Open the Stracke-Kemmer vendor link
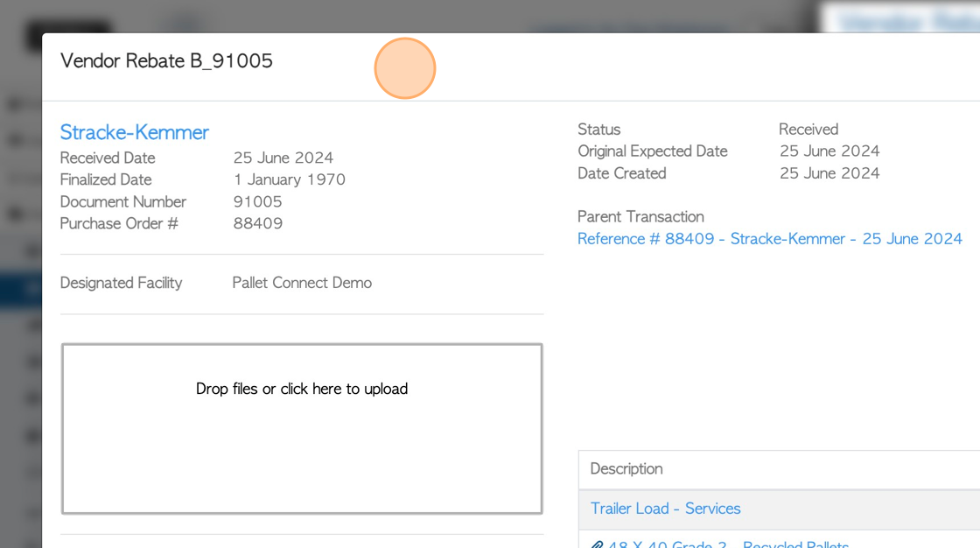 click(x=135, y=132)
